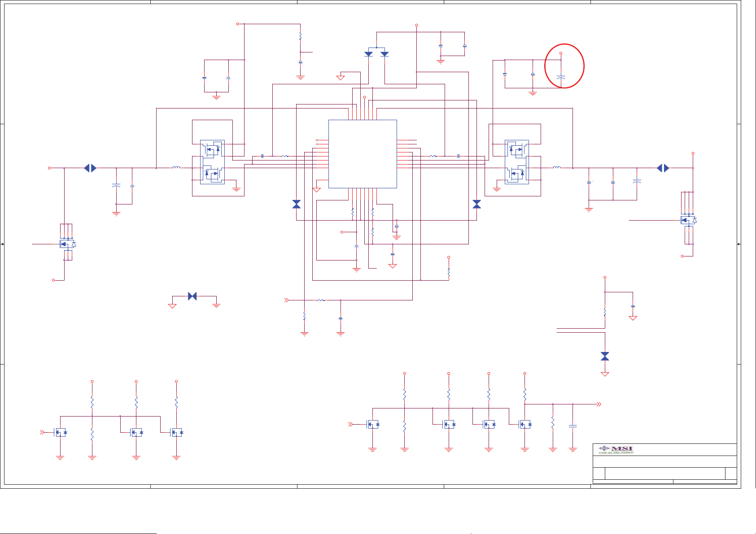Click the sheet-edge arrow marker on the right border

[x=739, y=244]
